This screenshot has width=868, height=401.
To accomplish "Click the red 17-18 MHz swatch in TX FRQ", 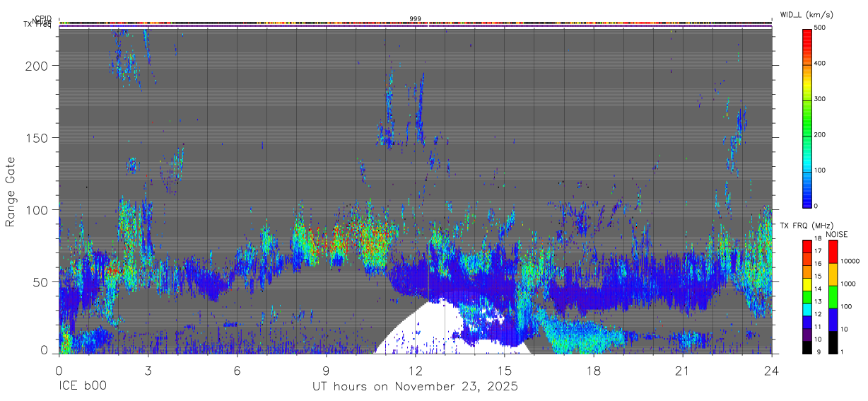I will (807, 246).
